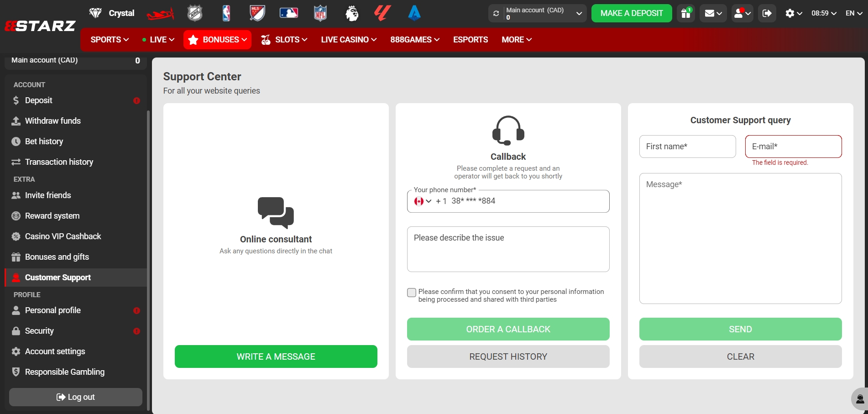
Task: Open the Premier League lion icon
Action: tap(351, 13)
